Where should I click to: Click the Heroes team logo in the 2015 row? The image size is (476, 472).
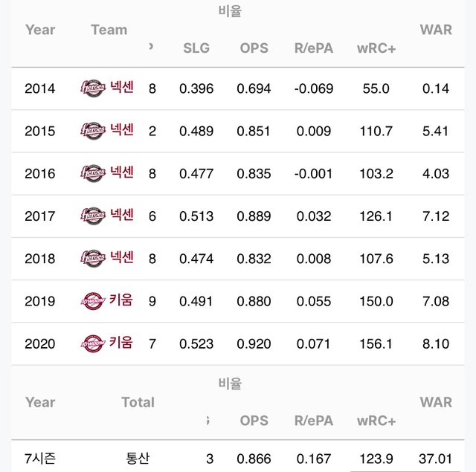[93, 131]
